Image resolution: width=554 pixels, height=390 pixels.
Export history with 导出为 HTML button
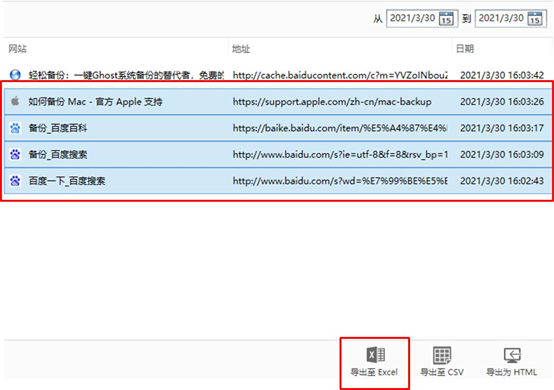coord(512,362)
